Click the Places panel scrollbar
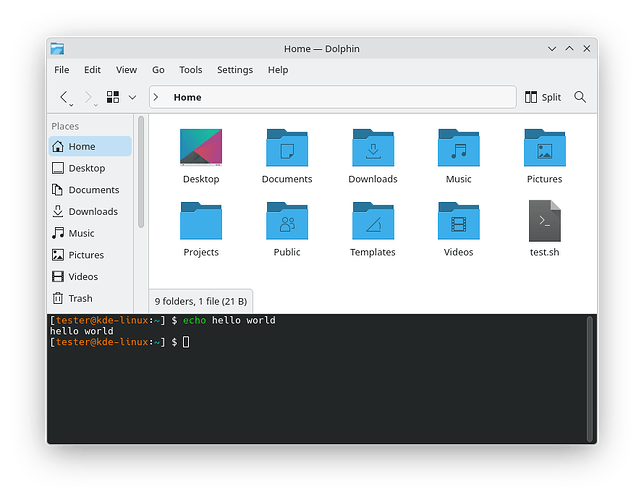 (141, 171)
